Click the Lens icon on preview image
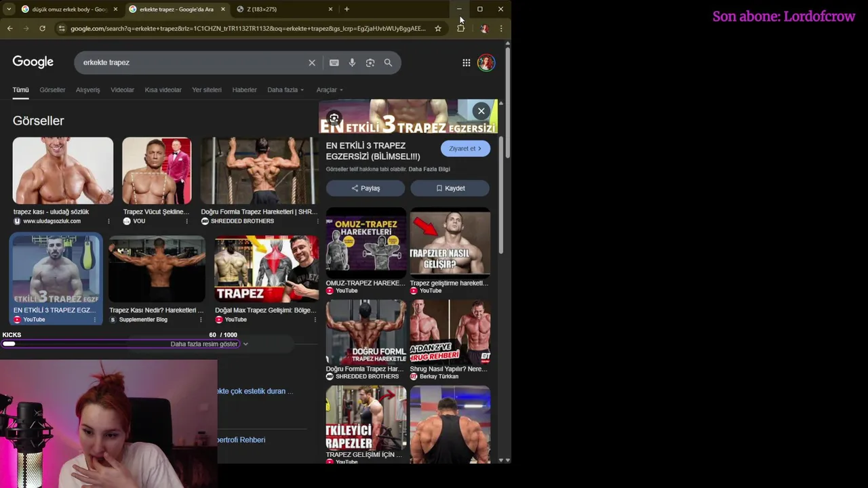Image resolution: width=868 pixels, height=488 pixels. 334,119
